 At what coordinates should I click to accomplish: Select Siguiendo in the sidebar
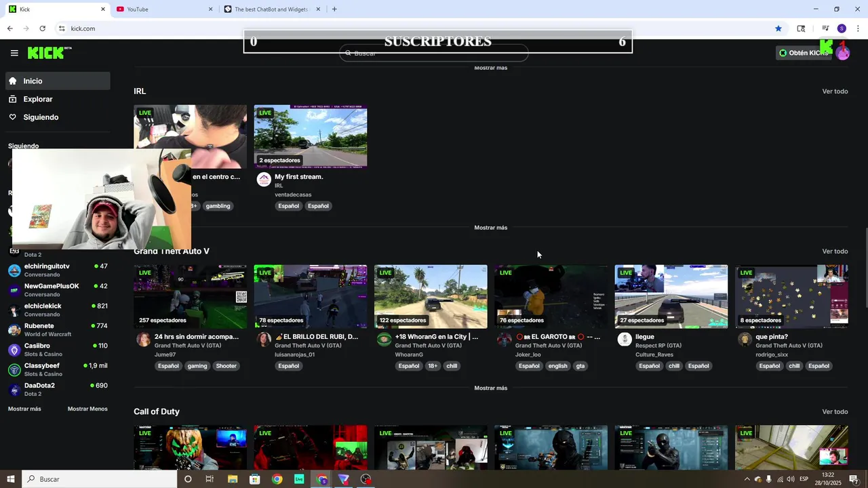[58, 117]
